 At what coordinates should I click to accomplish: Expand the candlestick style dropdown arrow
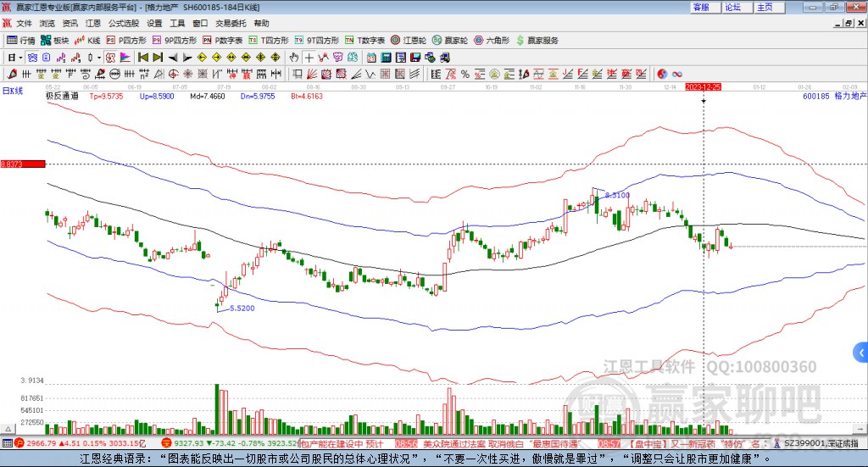(x=99, y=58)
